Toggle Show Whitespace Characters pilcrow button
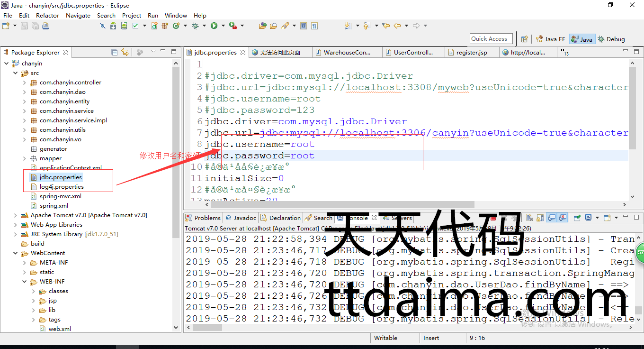This screenshot has height=349, width=644. click(x=314, y=26)
